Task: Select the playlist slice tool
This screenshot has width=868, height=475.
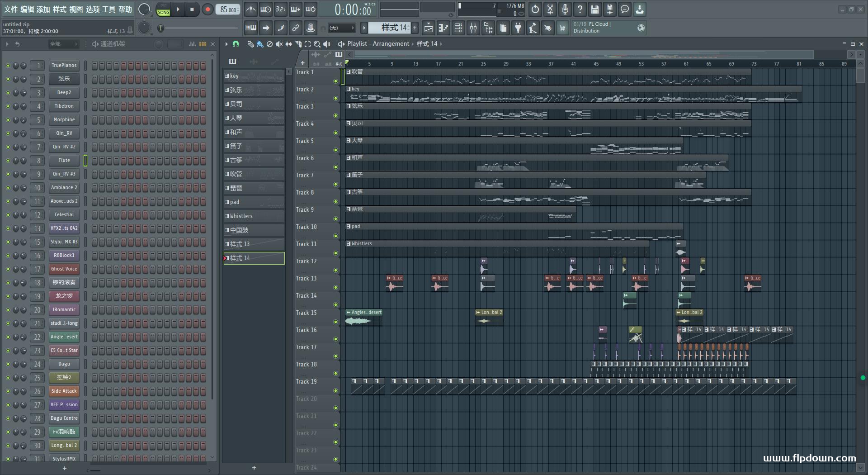Action: (298, 44)
